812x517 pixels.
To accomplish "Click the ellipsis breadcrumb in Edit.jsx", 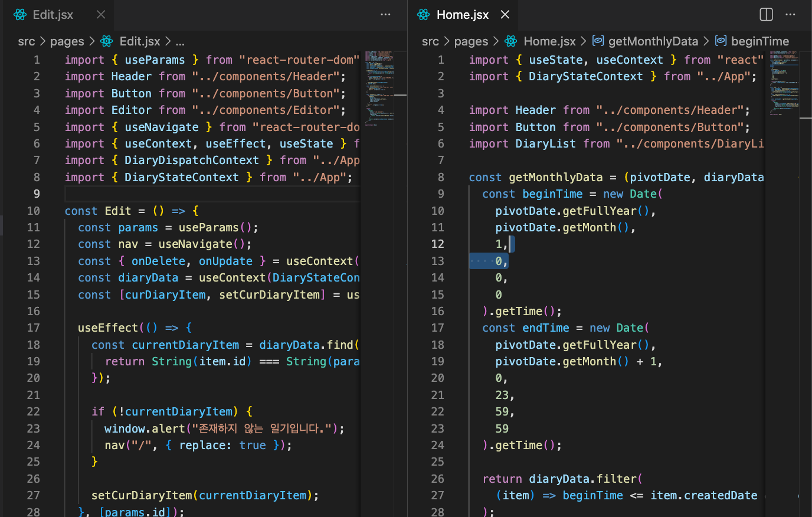I will tap(180, 41).
